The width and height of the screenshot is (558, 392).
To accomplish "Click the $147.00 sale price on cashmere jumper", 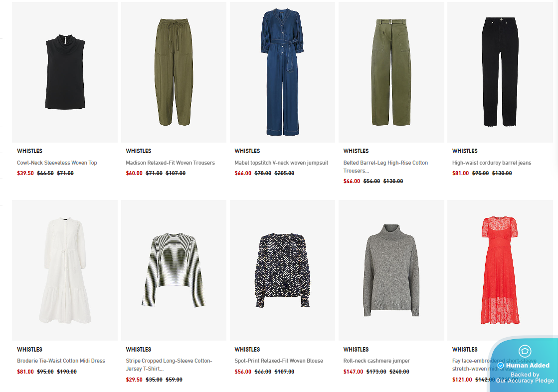I will [353, 372].
